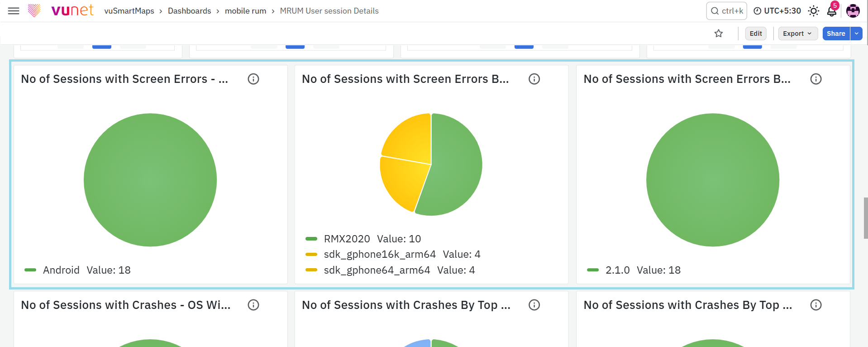Screen dimensions: 868x347
Task: Click the Share button
Action: point(836,34)
